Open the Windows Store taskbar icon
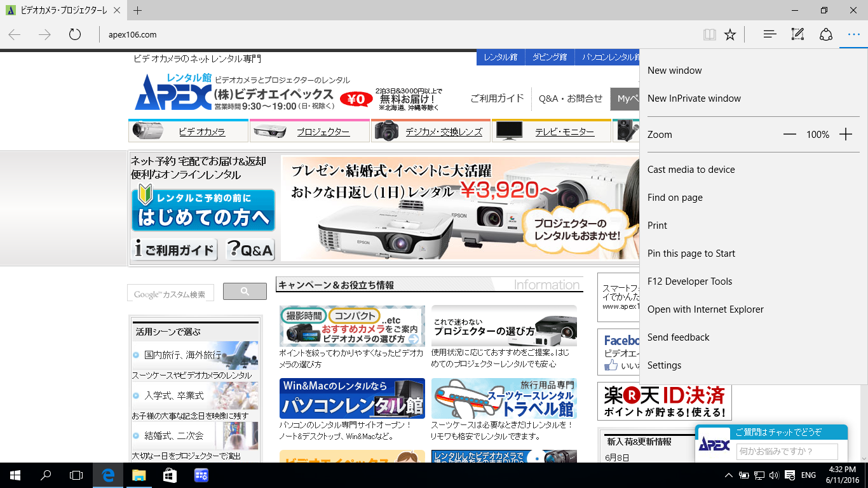 [x=170, y=475]
